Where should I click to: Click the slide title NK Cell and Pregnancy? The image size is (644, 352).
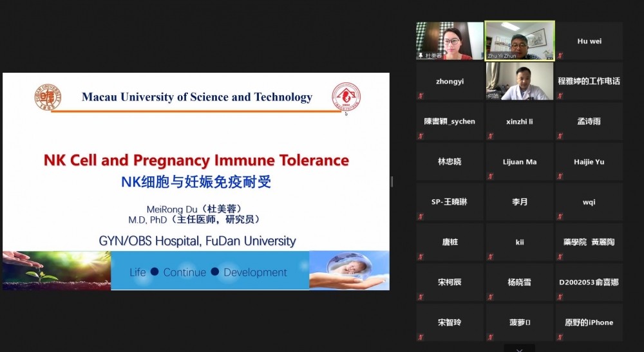pyautogui.click(x=196, y=160)
